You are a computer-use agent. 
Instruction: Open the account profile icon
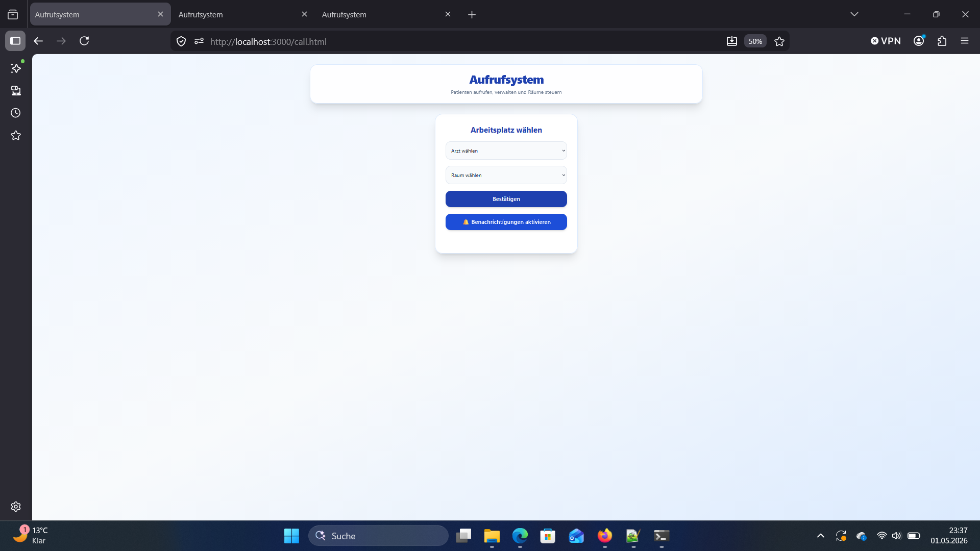coord(919,41)
